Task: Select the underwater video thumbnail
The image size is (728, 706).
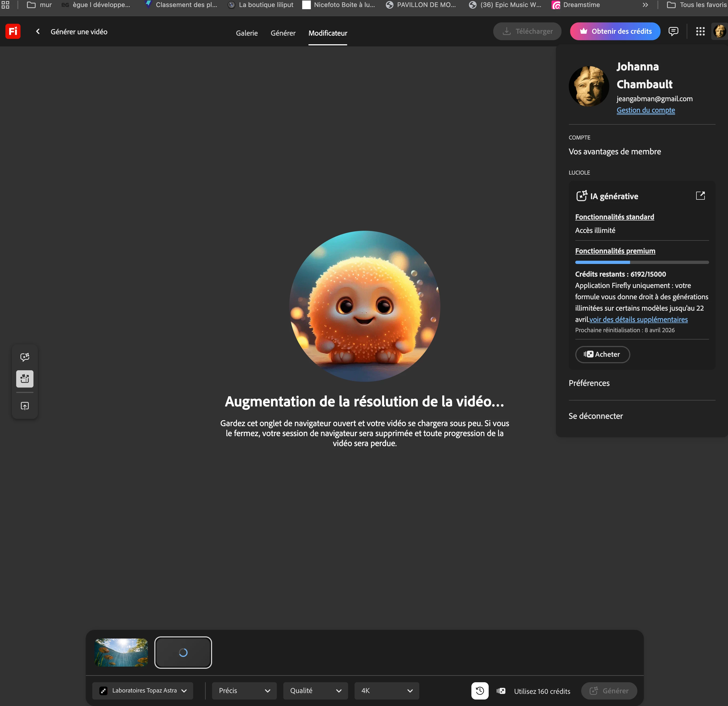Action: 121,653
